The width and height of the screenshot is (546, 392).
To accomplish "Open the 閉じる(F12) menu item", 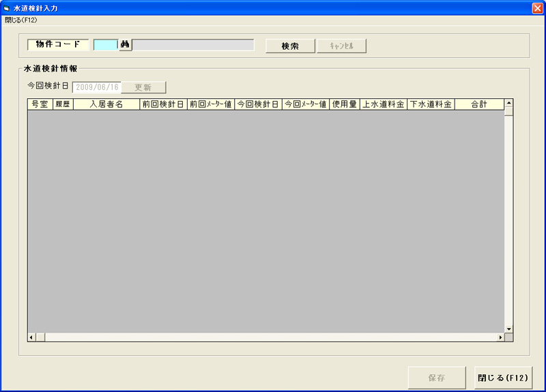I will pyautogui.click(x=21, y=20).
